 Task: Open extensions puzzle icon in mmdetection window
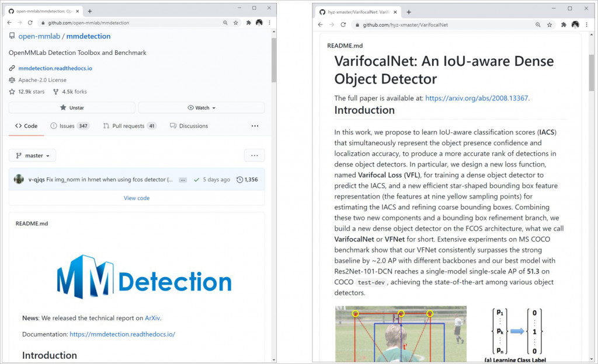click(x=249, y=23)
